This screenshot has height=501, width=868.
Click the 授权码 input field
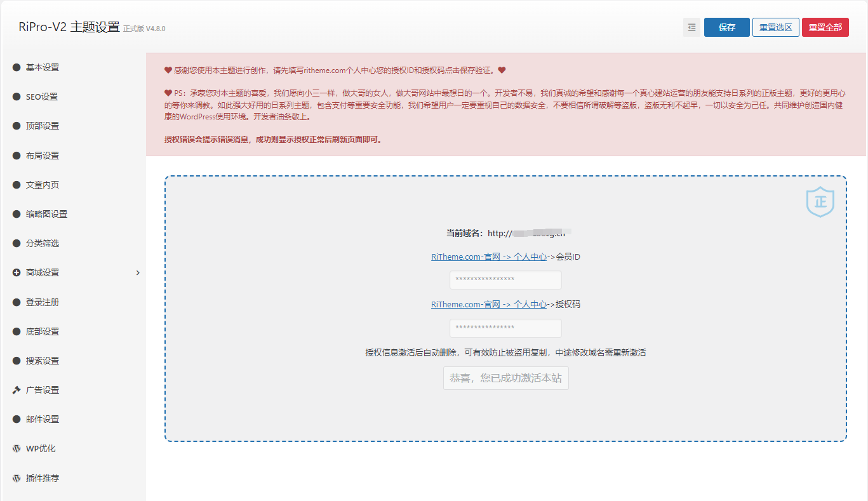(x=505, y=328)
